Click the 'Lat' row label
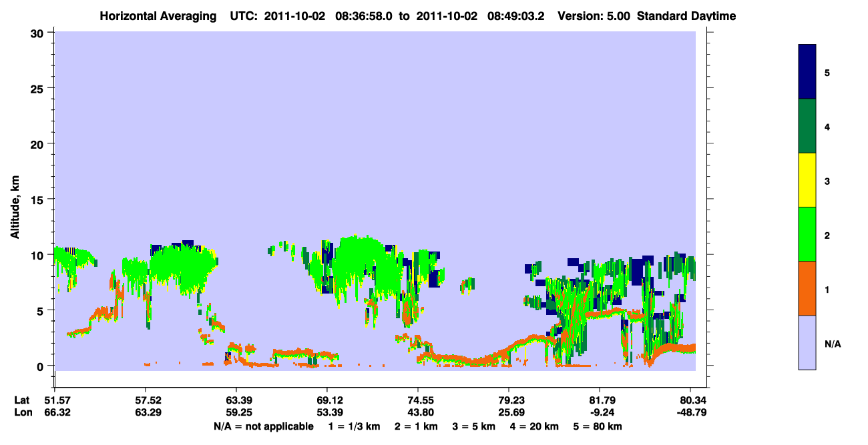Image resolution: width=868 pixels, height=445 pixels. pyautogui.click(x=22, y=400)
